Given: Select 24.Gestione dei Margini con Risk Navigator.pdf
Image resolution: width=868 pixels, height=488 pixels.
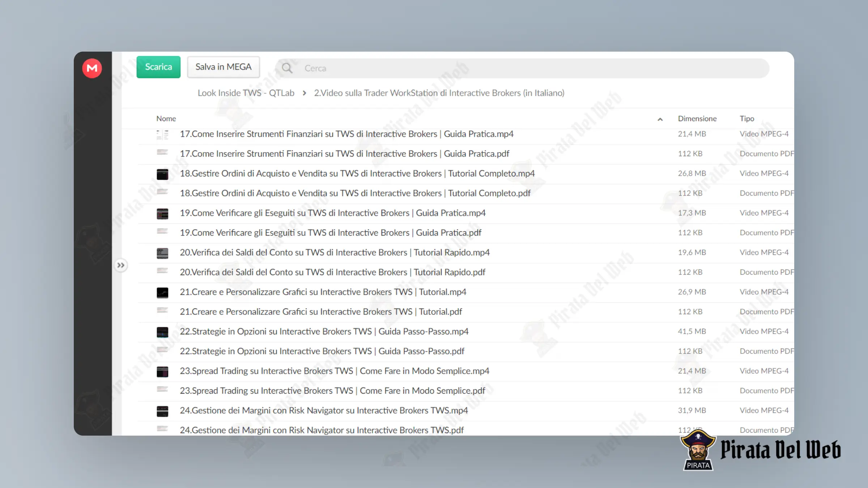Looking at the screenshot, I should point(322,430).
